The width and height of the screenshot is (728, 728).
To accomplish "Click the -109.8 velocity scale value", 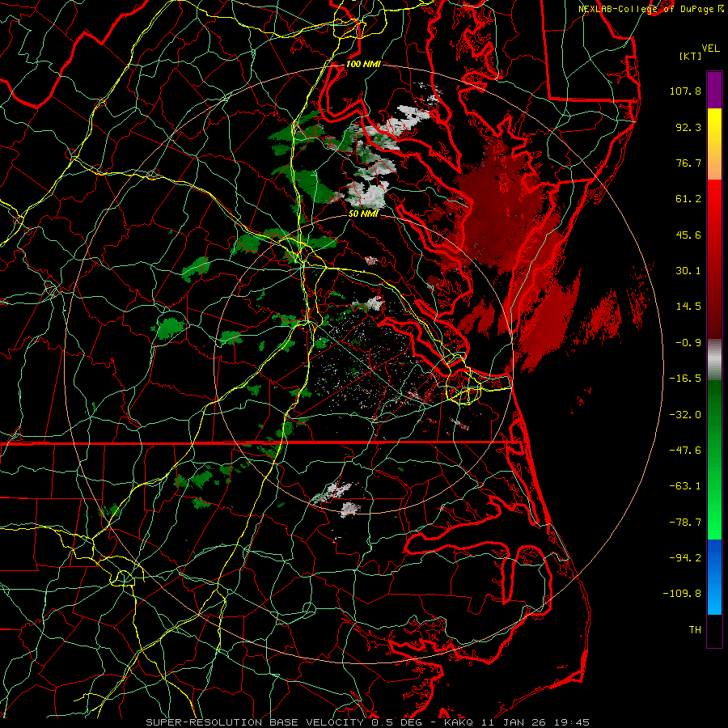I will (x=682, y=594).
